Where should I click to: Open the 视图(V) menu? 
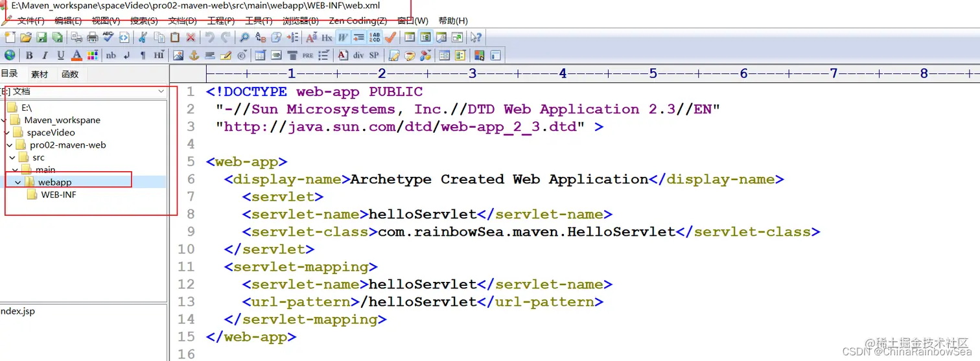(106, 21)
